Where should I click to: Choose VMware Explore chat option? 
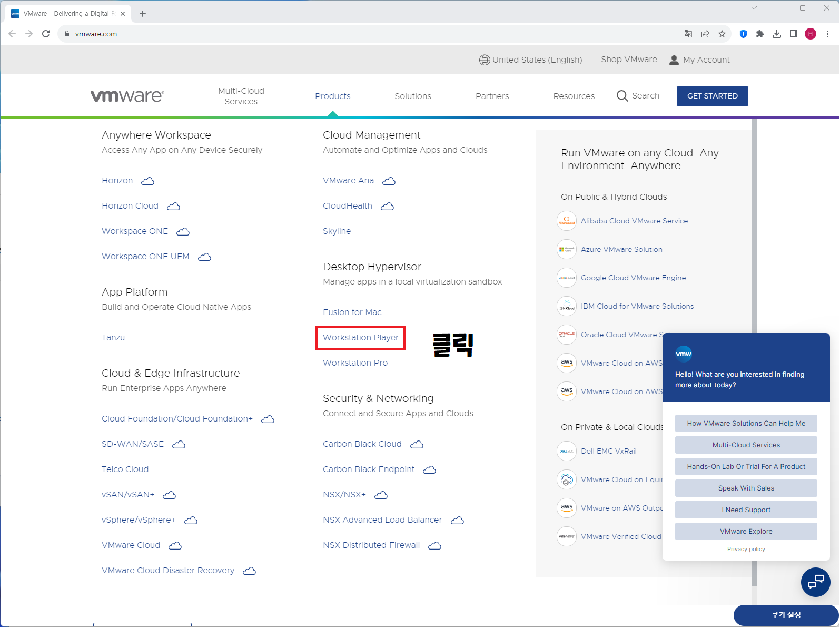746,532
